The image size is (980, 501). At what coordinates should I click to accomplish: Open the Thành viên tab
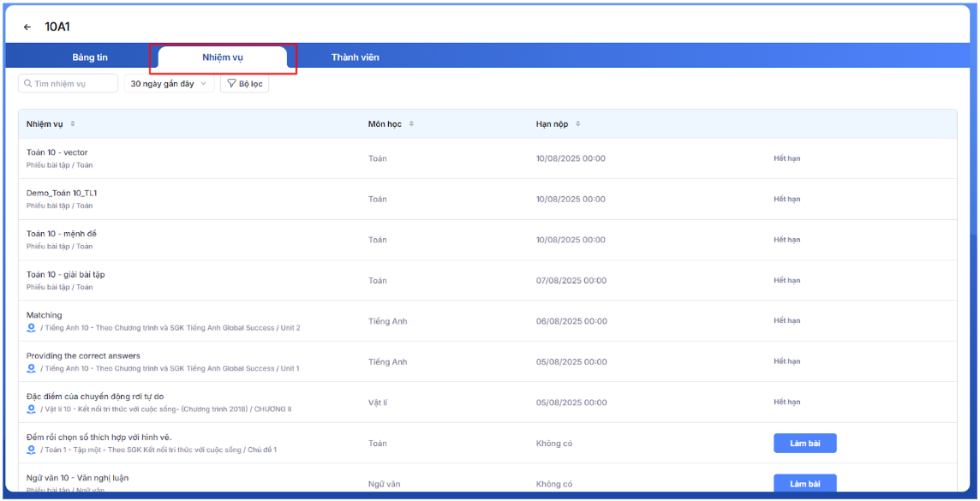click(356, 57)
